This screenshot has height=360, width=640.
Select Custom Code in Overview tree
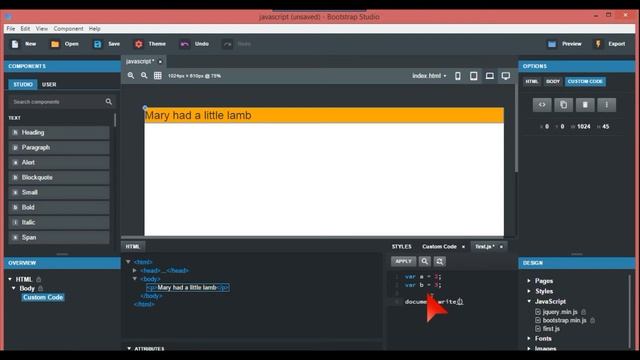point(43,297)
